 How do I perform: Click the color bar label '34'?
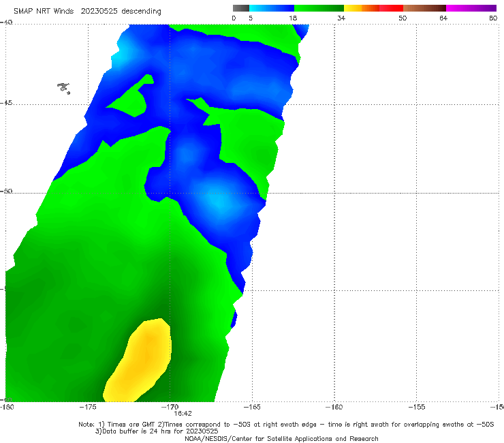(x=341, y=18)
